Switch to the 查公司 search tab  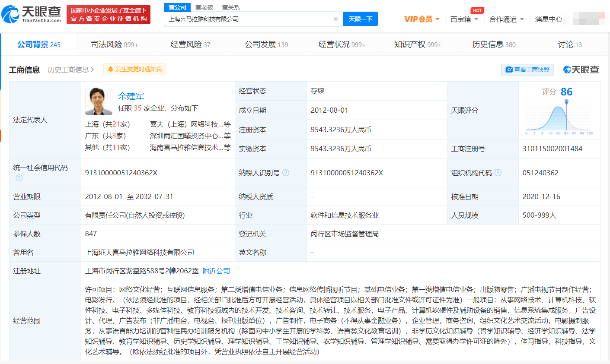click(177, 7)
